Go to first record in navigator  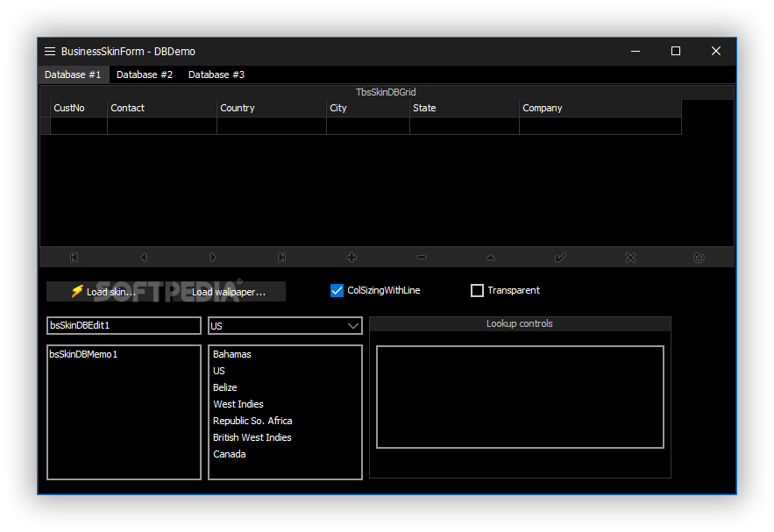click(x=74, y=257)
